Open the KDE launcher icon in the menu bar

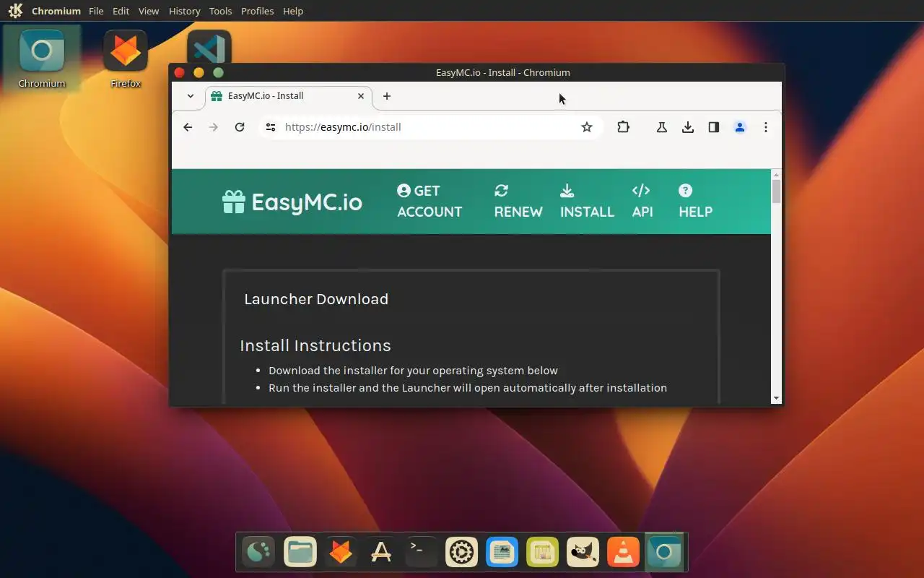pyautogui.click(x=15, y=11)
